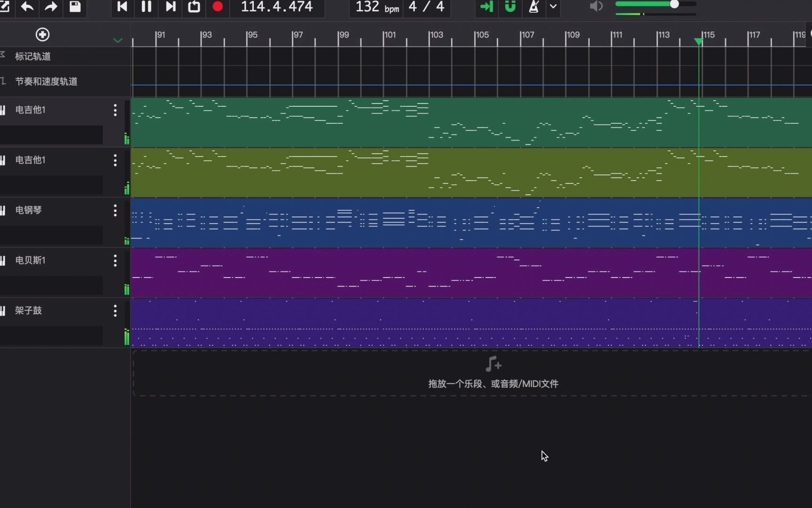Viewport: 812px width, 508px height.
Task: Click the black control strip under 架子鼓
Action: (x=51, y=335)
